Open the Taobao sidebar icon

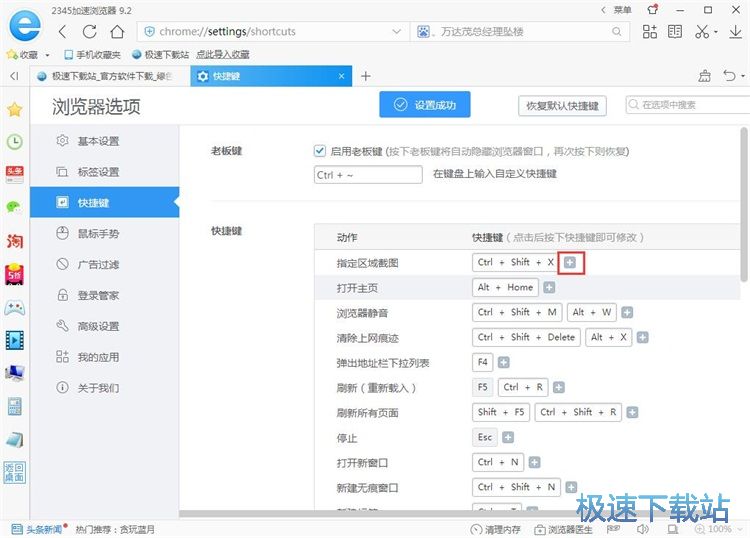click(15, 241)
